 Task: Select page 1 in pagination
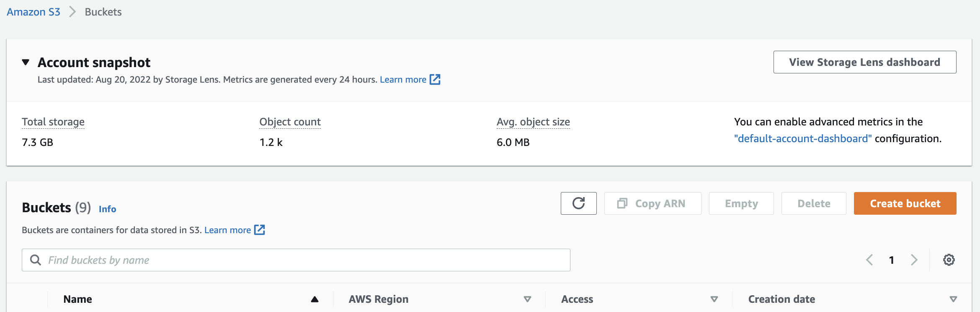coord(892,260)
